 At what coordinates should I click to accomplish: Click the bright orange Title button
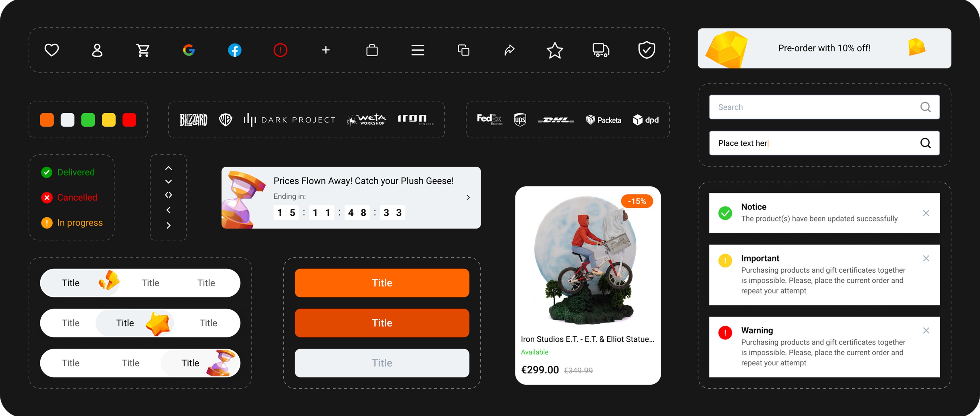click(x=382, y=282)
